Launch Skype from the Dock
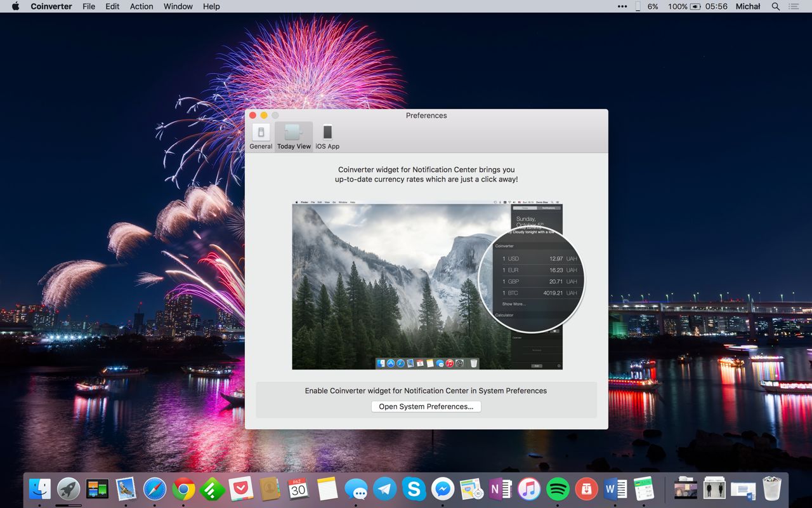Screen dimensions: 812x508 [x=414, y=489]
